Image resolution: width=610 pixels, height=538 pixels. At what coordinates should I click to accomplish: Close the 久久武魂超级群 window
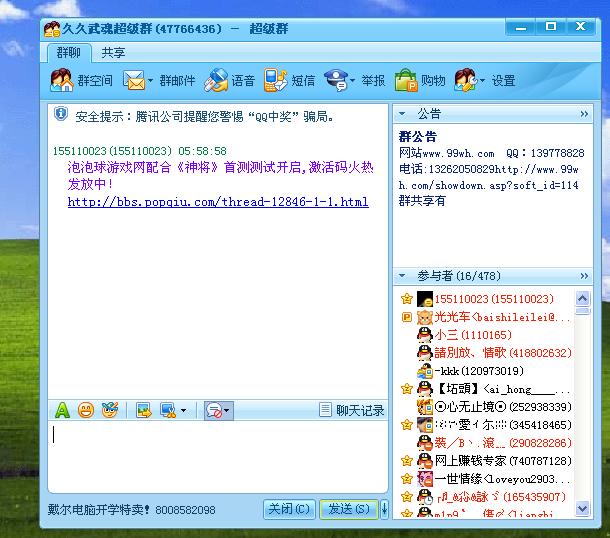pyautogui.click(x=580, y=27)
